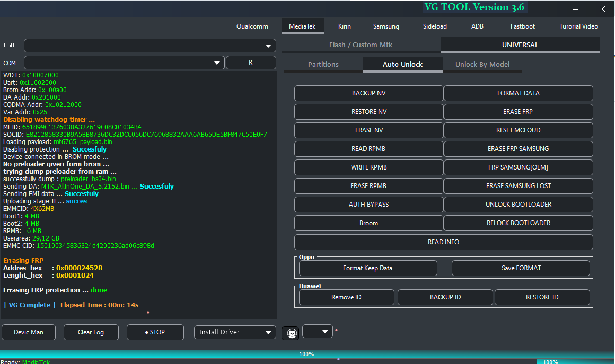The width and height of the screenshot is (615, 364).
Task: Open the USB device dropdown
Action: pyautogui.click(x=150, y=46)
